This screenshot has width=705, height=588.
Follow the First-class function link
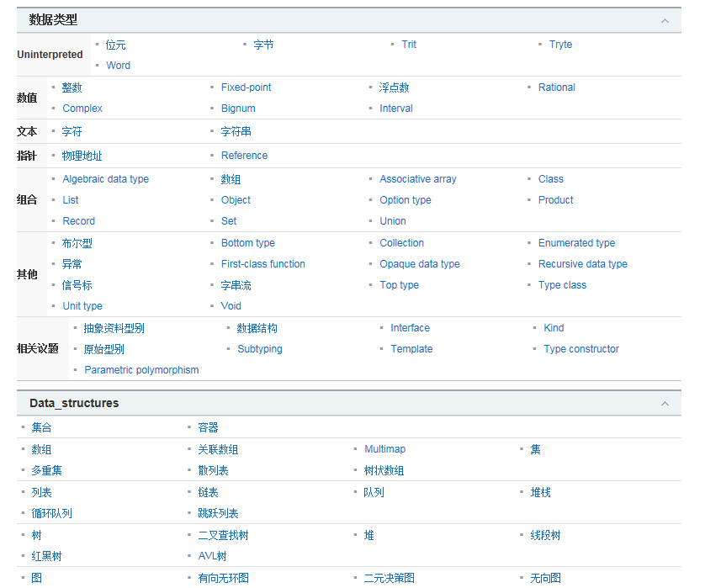click(263, 264)
